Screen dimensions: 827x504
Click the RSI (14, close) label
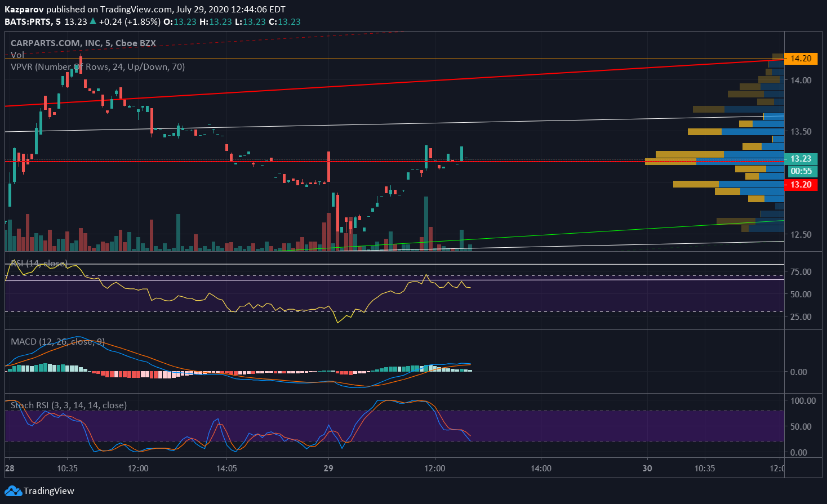pos(39,264)
